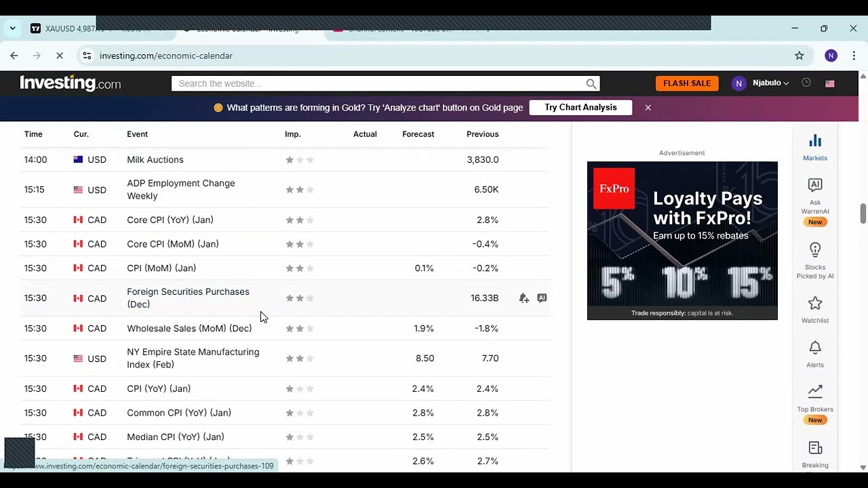Viewport: 868px width, 488px height.
Task: Click the Investing.com logo
Action: (71, 83)
